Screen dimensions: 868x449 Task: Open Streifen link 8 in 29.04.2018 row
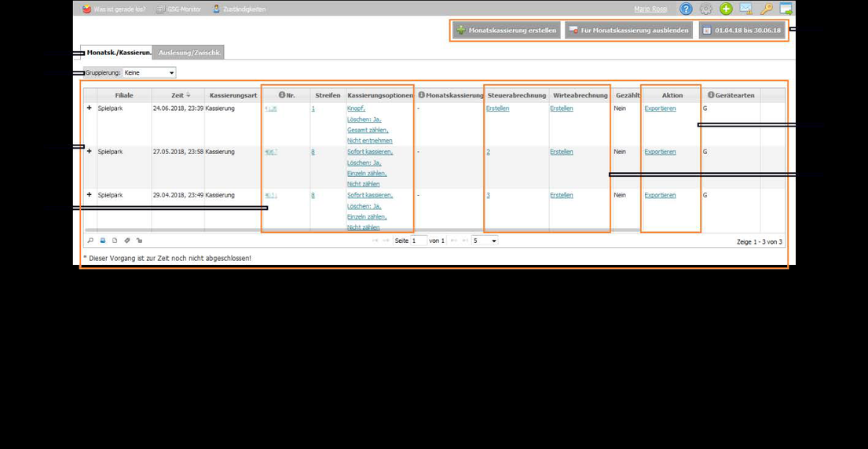coord(313,195)
